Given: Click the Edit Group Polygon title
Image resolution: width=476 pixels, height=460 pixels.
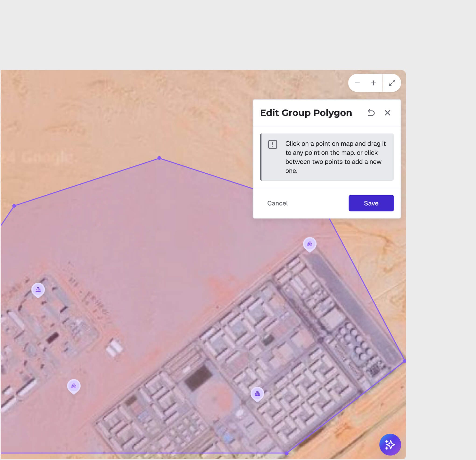Looking at the screenshot, I should click(x=306, y=113).
